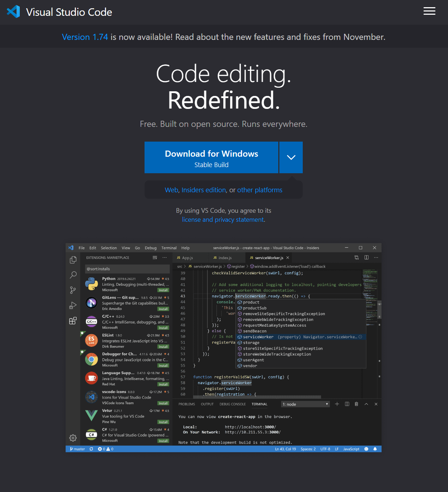Click the open changes icon in editor toolbar
448x492 pixels.
click(x=357, y=257)
